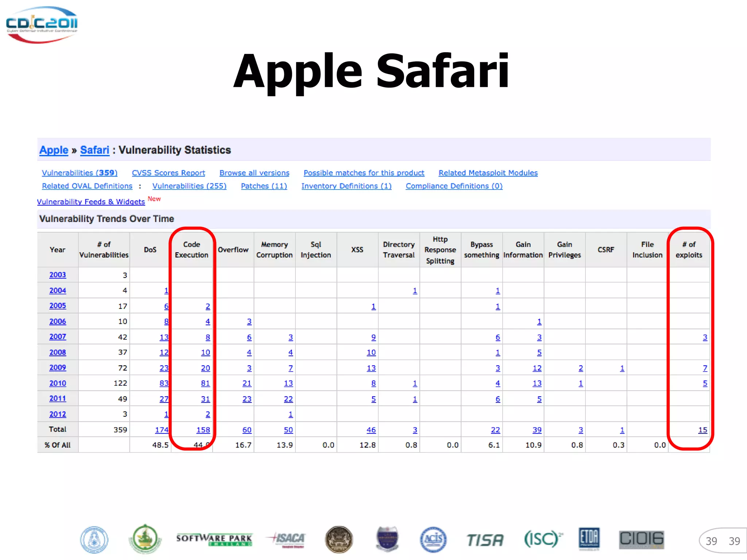Open the Safari product link
Screen dimensions: 747x560
pyautogui.click(x=95, y=150)
